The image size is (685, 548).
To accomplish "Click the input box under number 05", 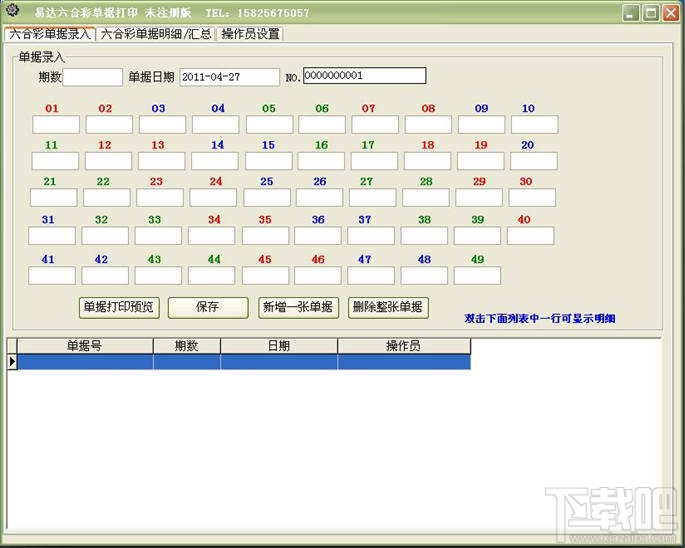I will coord(269,125).
